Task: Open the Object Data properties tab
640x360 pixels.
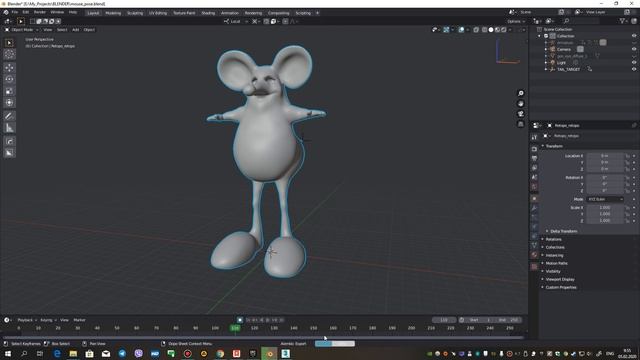Action: point(534,245)
